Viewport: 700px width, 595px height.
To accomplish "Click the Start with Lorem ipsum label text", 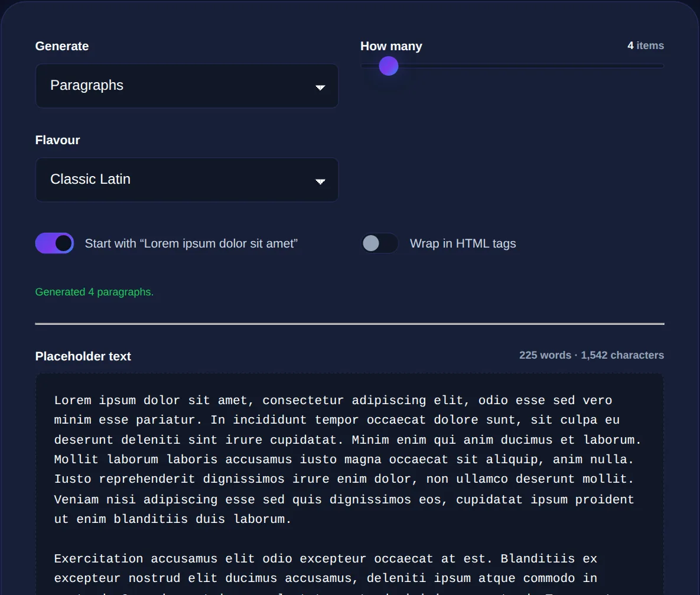I will click(191, 243).
